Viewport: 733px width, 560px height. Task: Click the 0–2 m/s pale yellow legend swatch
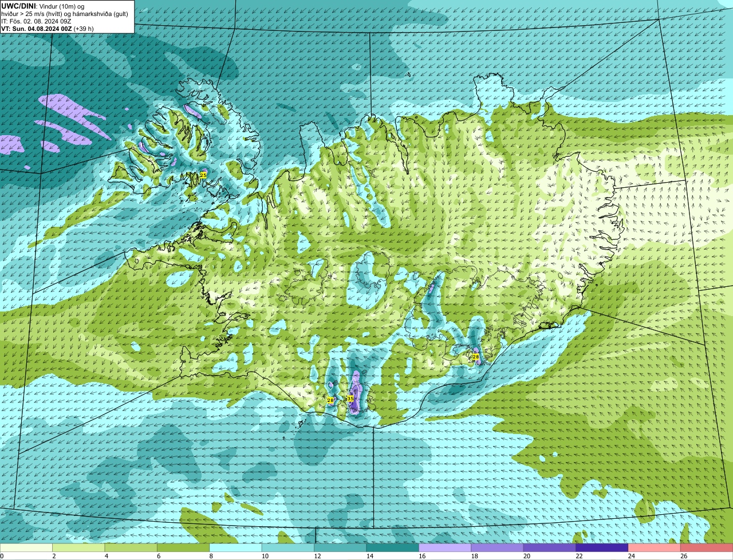[26, 547]
